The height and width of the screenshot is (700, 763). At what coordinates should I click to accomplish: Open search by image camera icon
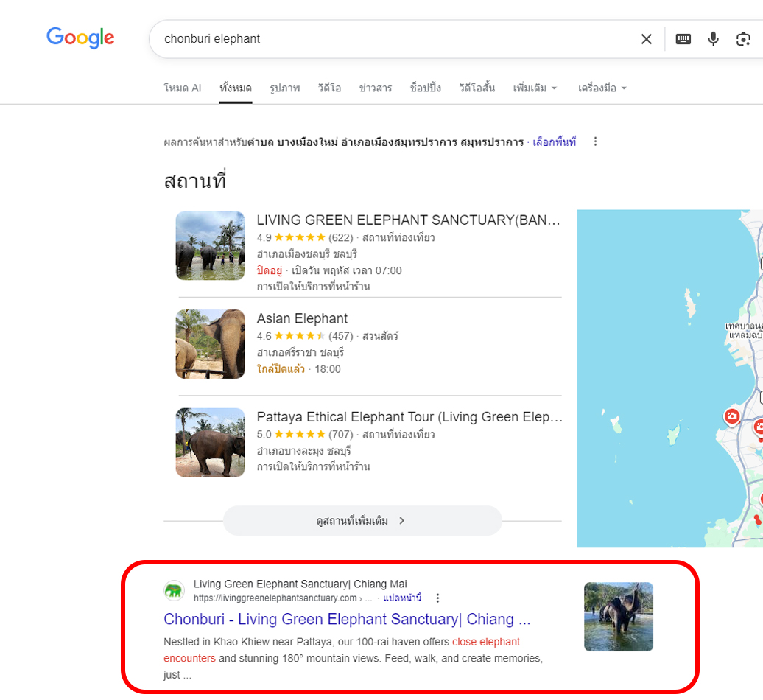(743, 39)
